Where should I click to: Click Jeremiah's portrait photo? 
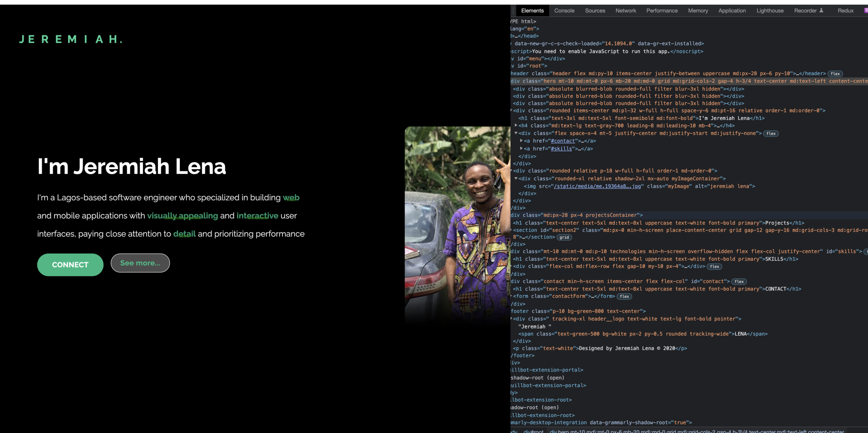(457, 225)
